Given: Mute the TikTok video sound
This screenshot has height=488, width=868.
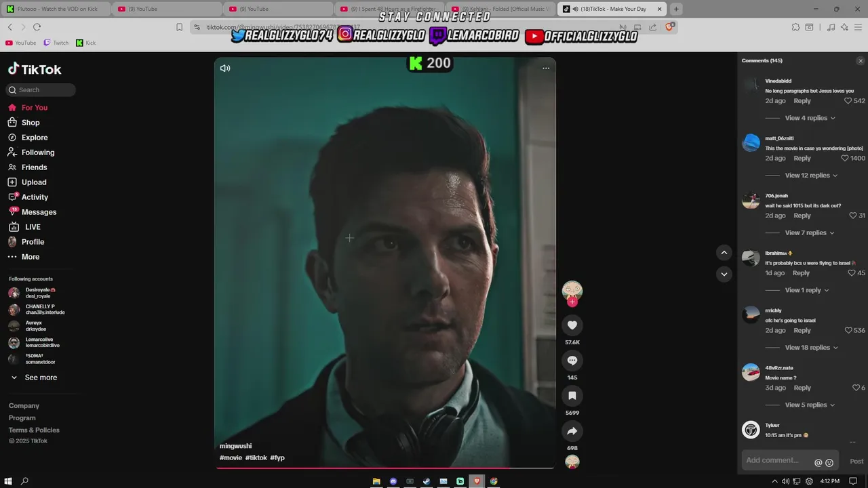Looking at the screenshot, I should [225, 68].
